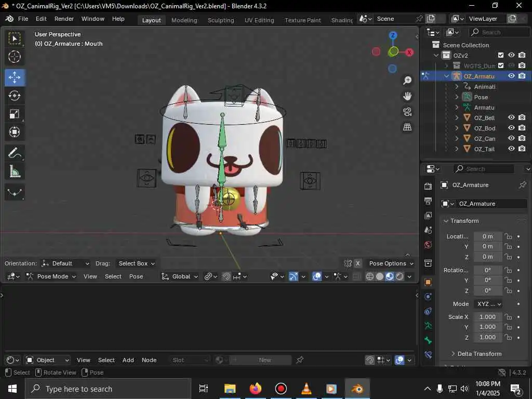This screenshot has width=532, height=399.
Task: Open the View Layer properties tab icon
Action: (428, 216)
